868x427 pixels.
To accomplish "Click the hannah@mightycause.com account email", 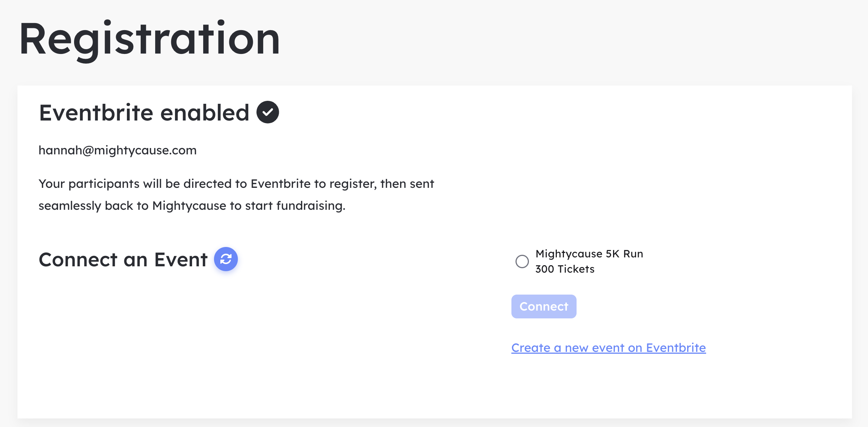I will pyautogui.click(x=118, y=150).
